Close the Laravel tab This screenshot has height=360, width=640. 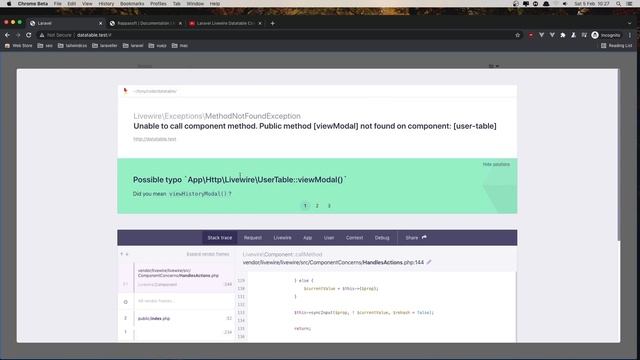pyautogui.click(x=100, y=23)
